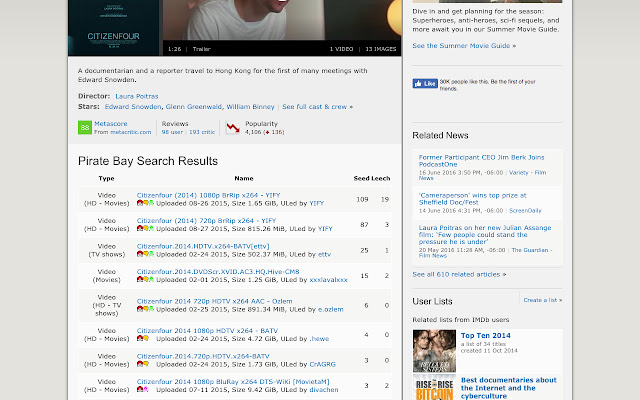This screenshot has height=400, width=640.
Task: Sort results by Seed column header
Action: pos(361,178)
